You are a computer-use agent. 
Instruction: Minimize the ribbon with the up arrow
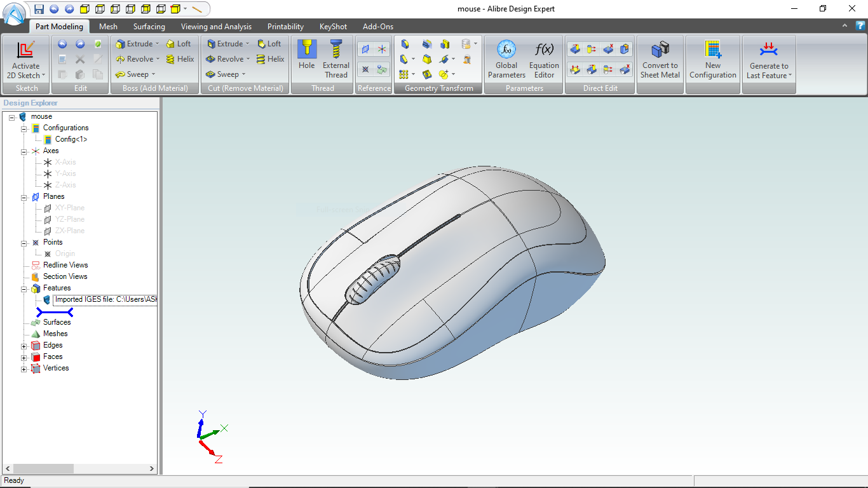click(x=844, y=26)
